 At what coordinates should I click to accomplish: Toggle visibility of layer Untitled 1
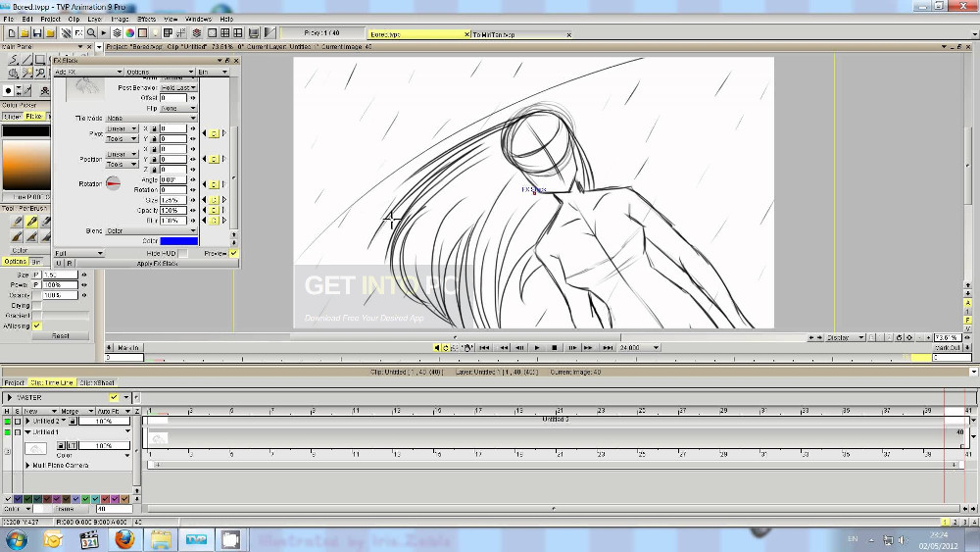[x=7, y=432]
